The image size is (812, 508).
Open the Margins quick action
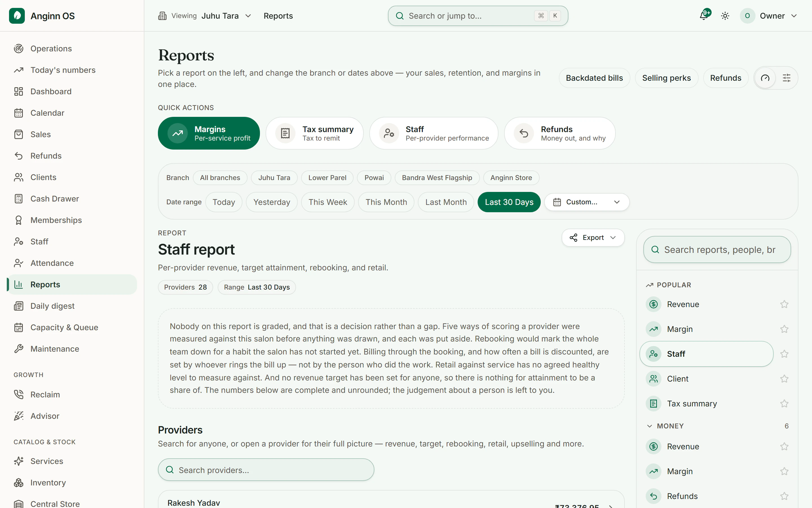point(209,133)
